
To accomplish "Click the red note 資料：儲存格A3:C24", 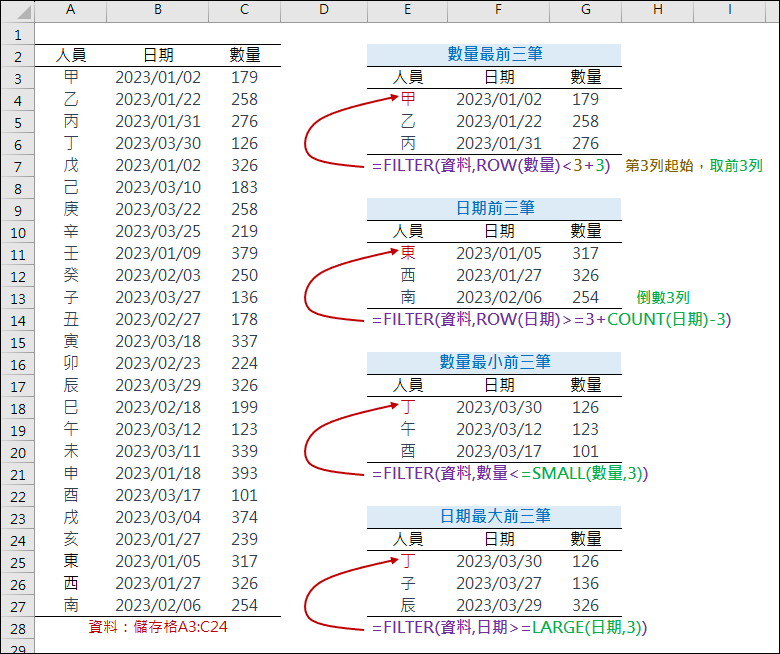I will tap(158, 627).
